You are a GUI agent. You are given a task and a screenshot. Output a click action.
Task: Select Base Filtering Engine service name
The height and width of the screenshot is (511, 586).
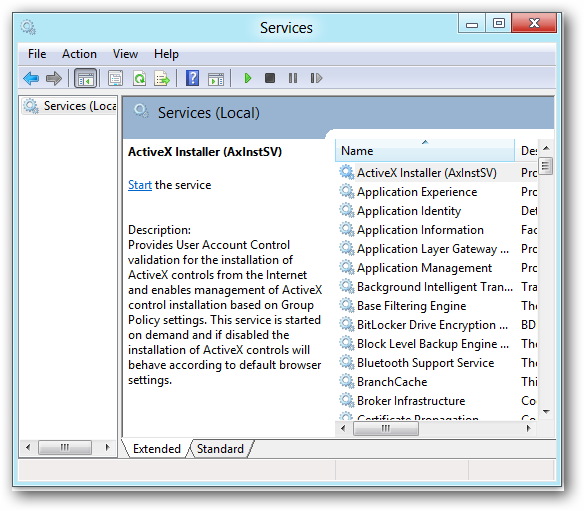point(411,306)
